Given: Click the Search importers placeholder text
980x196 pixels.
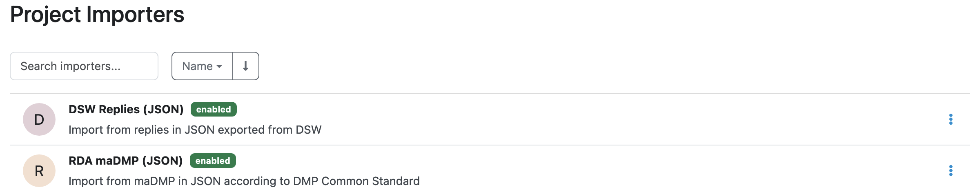Looking at the screenshot, I should click(x=70, y=66).
